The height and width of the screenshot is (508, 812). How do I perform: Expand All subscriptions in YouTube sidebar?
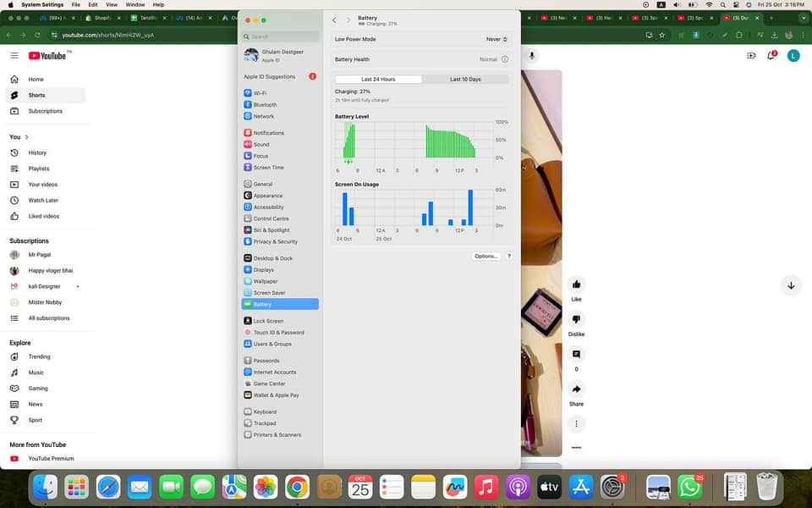tap(48, 318)
